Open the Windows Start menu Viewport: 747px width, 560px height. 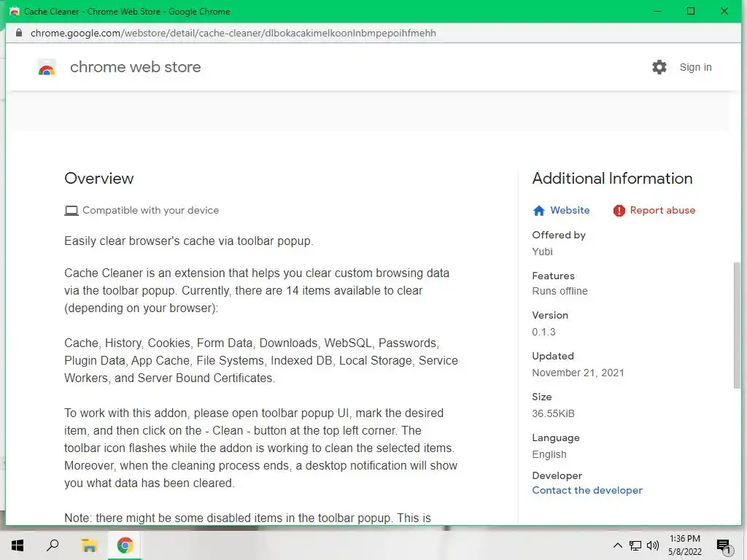[x=18, y=545]
